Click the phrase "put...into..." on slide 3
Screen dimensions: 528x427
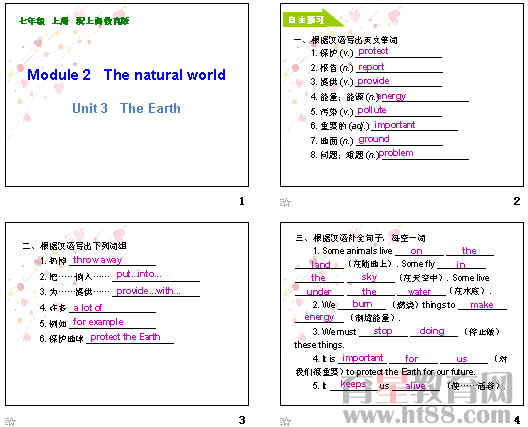(139, 274)
